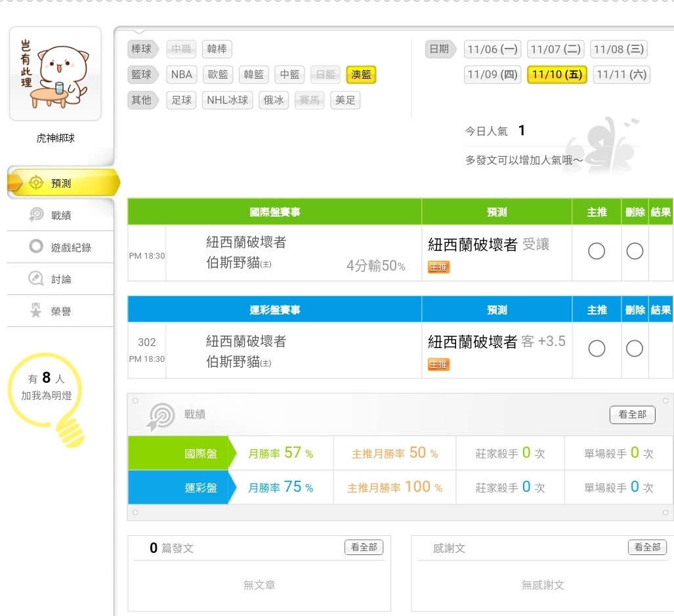Click the 虎神綁球 username
The image size is (674, 616).
tap(55, 138)
